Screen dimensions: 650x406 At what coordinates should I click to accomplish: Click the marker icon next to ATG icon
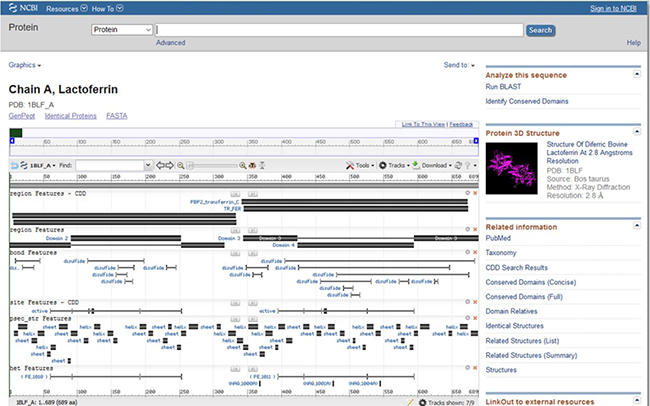pos(262,165)
